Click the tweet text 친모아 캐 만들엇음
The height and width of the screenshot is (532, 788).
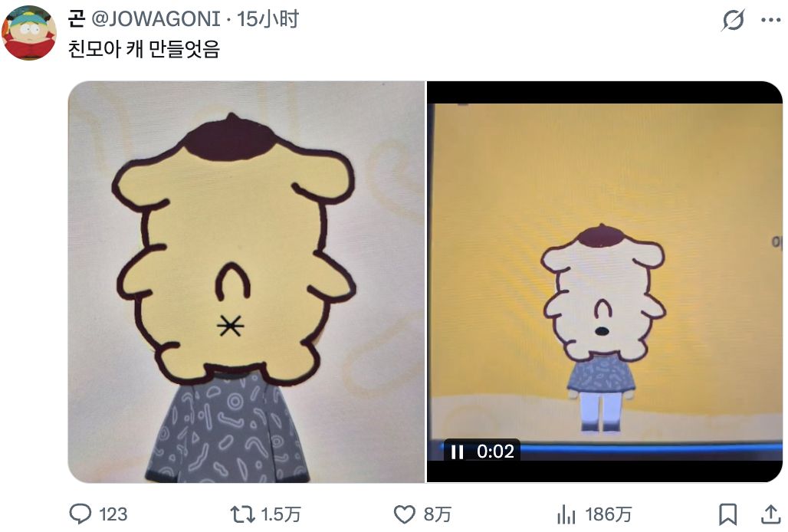click(x=144, y=49)
